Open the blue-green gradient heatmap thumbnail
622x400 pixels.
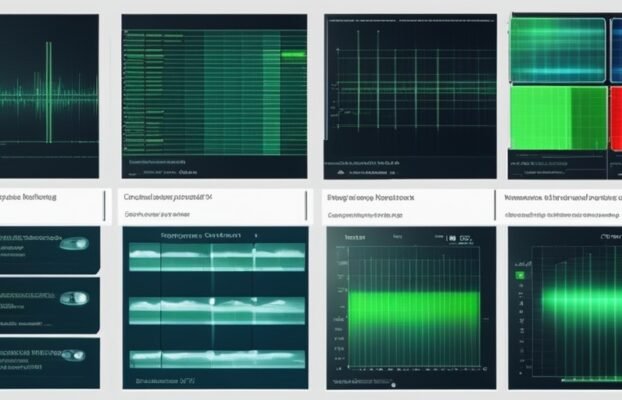558,48
